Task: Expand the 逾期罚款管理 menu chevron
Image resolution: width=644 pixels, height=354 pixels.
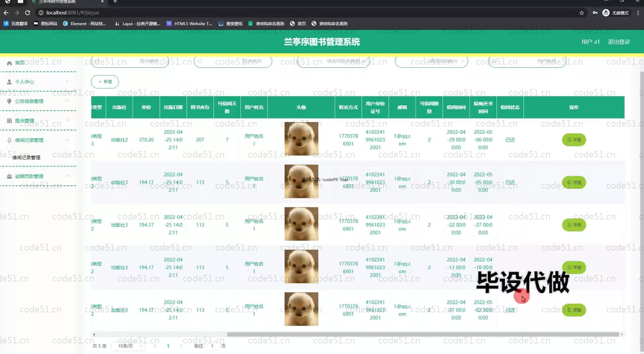Action: pos(67,176)
